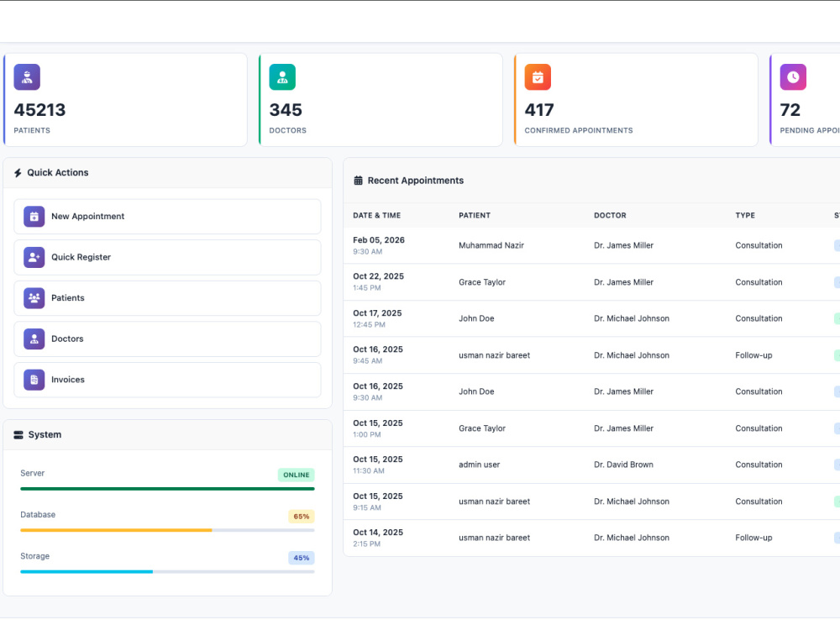Click the System panel heading

coord(45,435)
